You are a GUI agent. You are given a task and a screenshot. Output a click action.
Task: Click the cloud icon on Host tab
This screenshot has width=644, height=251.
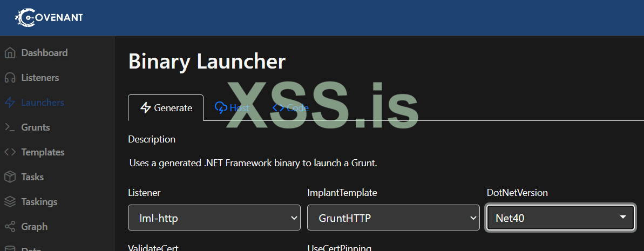tap(221, 107)
